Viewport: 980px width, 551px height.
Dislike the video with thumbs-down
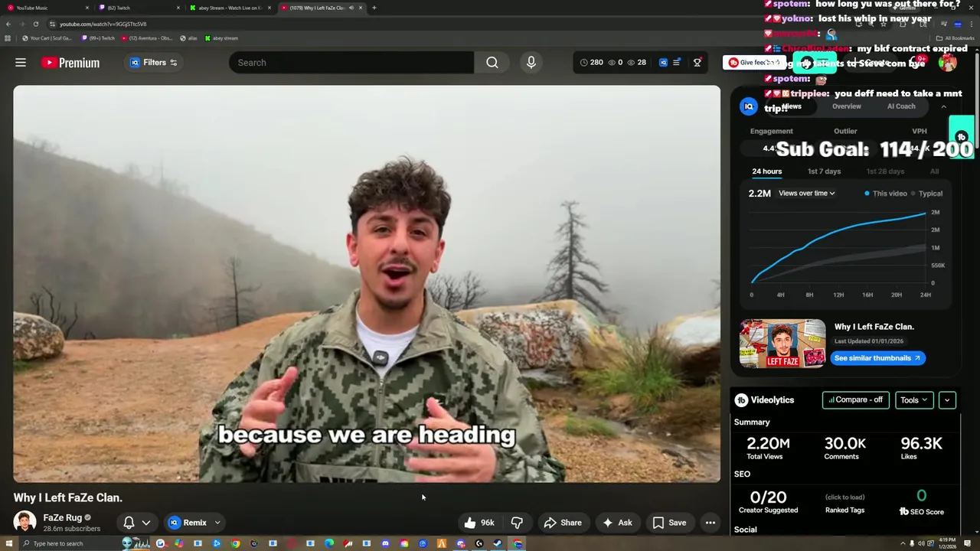tap(518, 523)
